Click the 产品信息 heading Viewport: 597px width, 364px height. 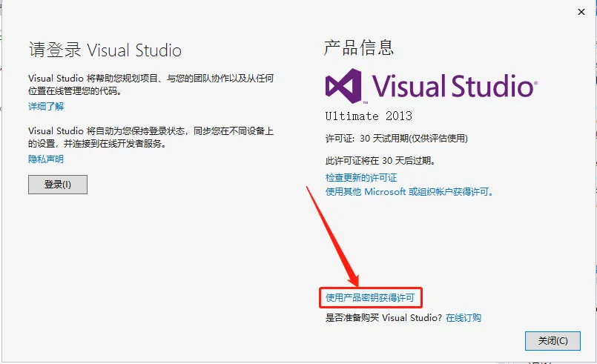359,48
